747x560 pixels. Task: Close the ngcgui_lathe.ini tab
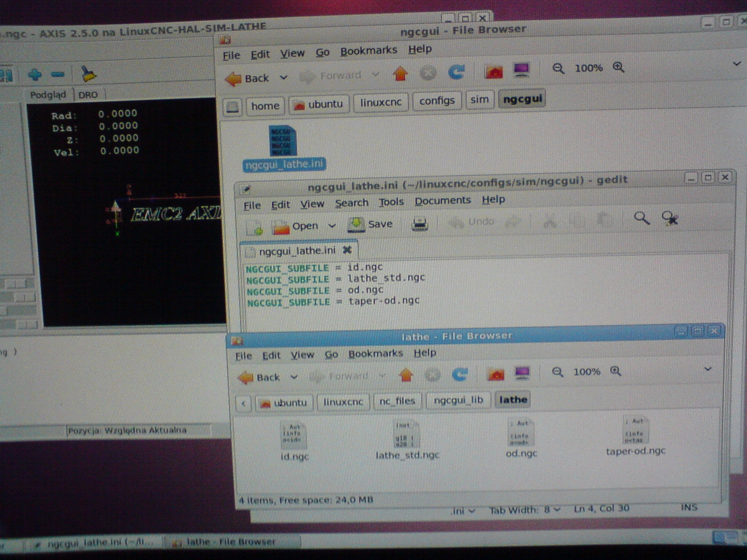click(347, 250)
